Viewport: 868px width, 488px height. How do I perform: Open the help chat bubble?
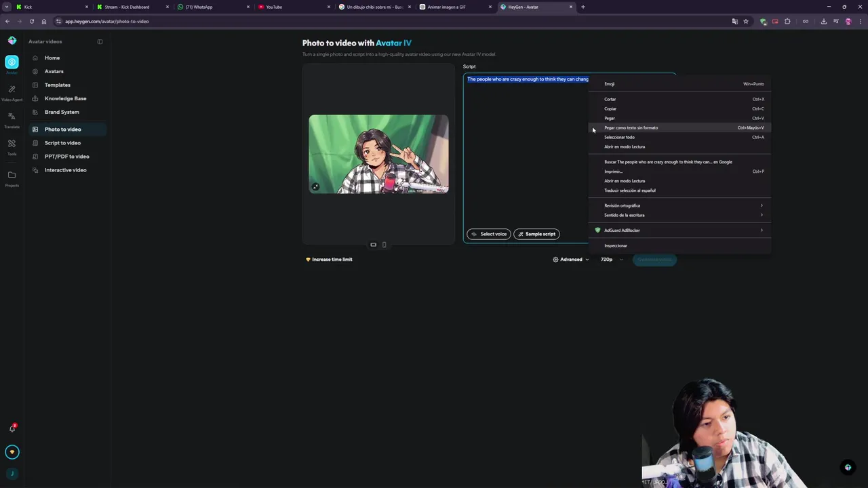[848, 467]
